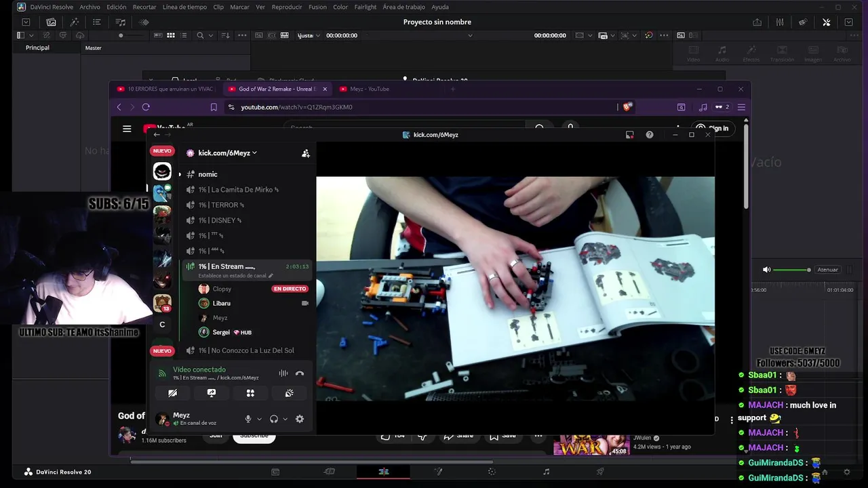Open media pool sort options icon
This screenshot has height=488, width=868.
[226, 35]
